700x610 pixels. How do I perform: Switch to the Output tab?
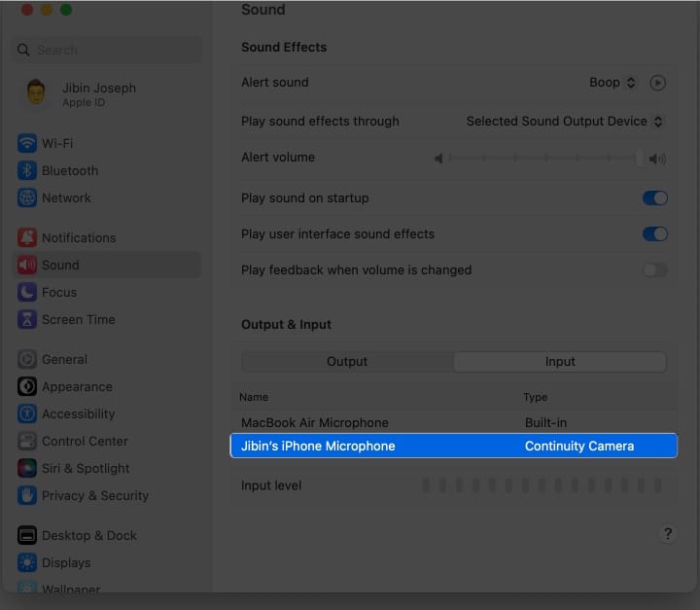coord(347,362)
